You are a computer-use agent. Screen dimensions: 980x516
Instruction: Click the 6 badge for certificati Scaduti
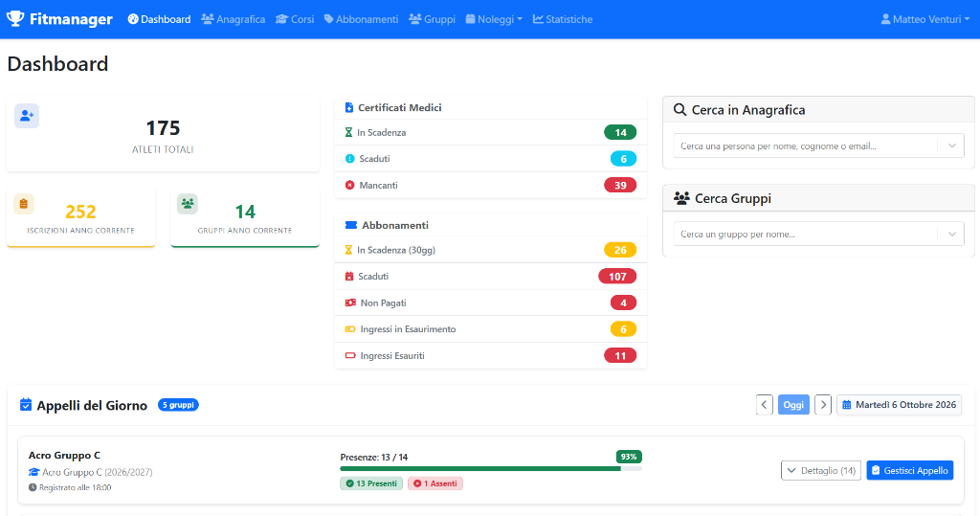(x=623, y=159)
